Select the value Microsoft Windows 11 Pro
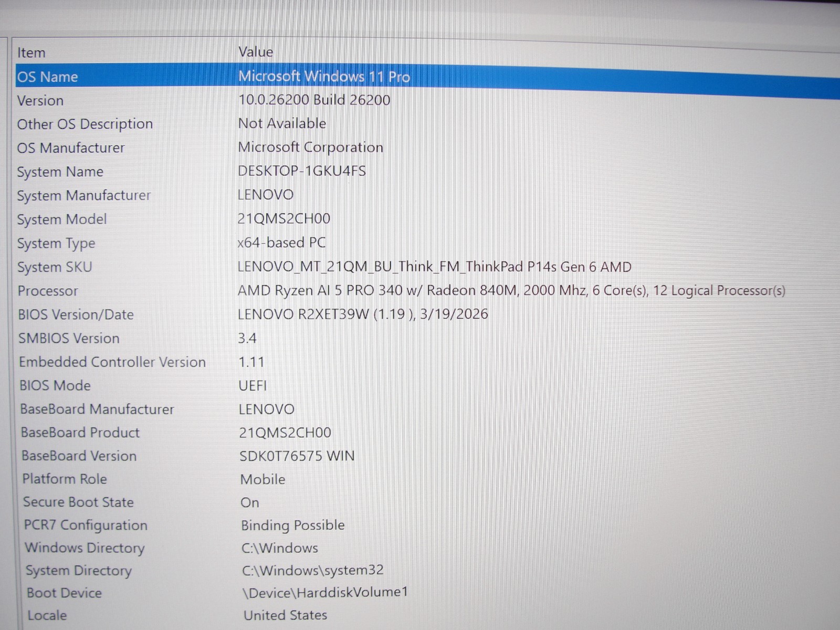 [x=324, y=77]
